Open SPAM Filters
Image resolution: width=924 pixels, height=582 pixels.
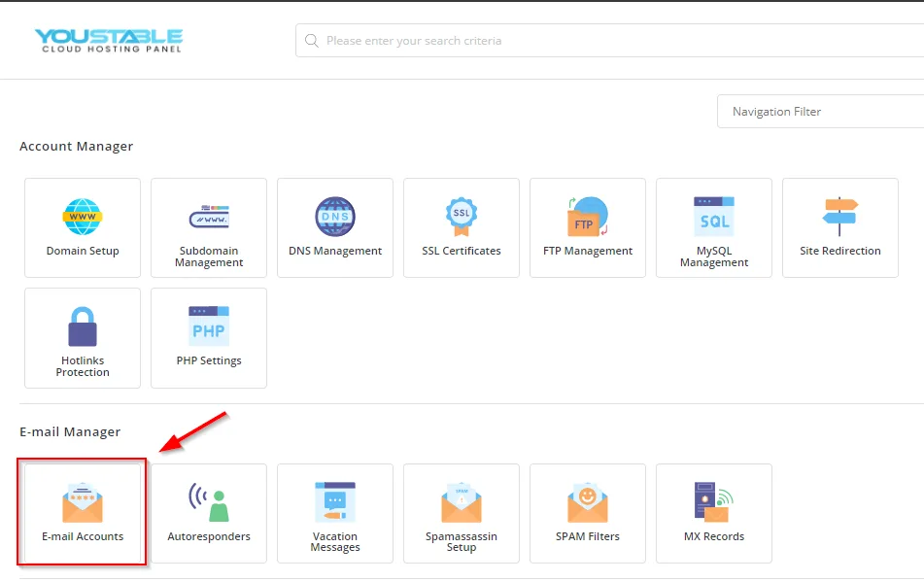tap(588, 513)
